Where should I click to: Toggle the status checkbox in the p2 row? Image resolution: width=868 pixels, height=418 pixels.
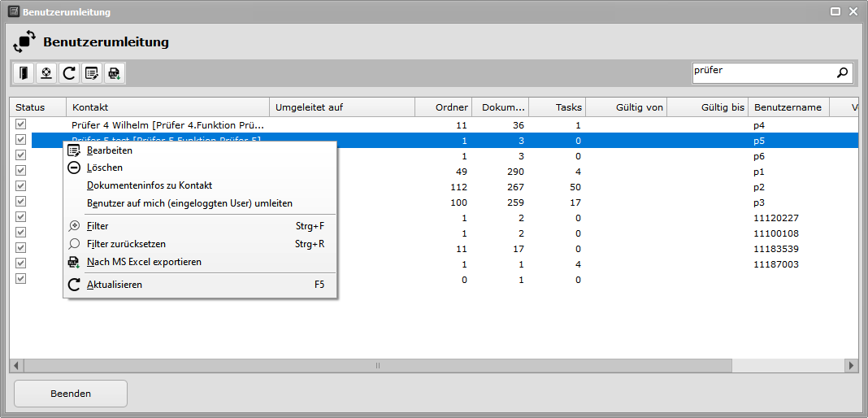[21, 186]
